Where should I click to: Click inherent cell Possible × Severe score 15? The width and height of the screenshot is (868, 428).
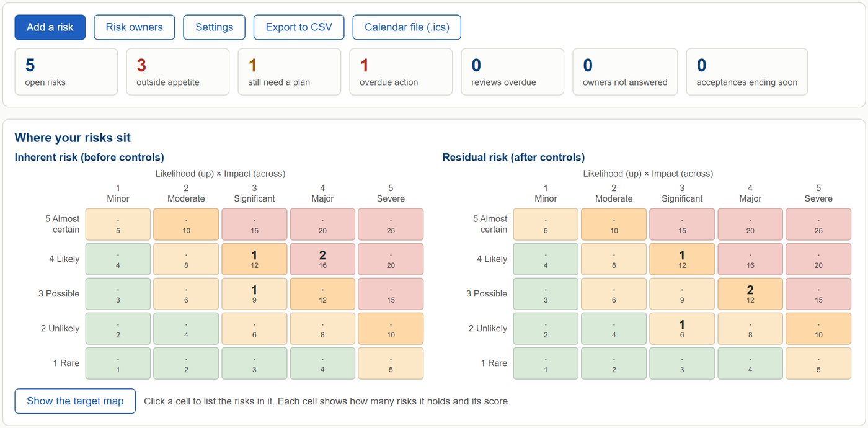coord(391,294)
